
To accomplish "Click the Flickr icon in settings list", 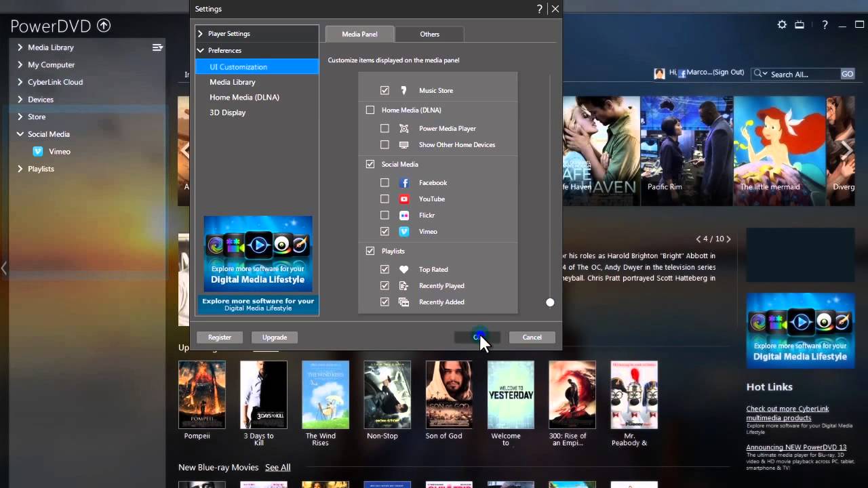I will [404, 215].
